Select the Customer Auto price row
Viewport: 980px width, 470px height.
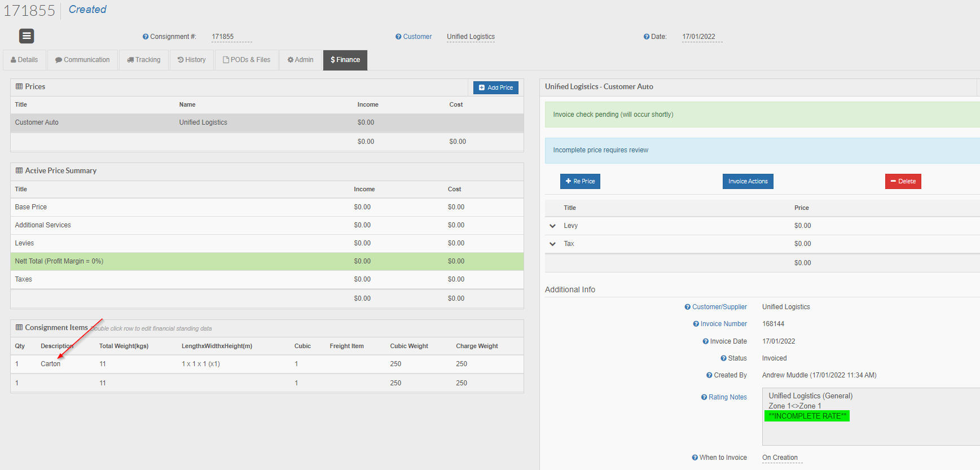tap(267, 122)
